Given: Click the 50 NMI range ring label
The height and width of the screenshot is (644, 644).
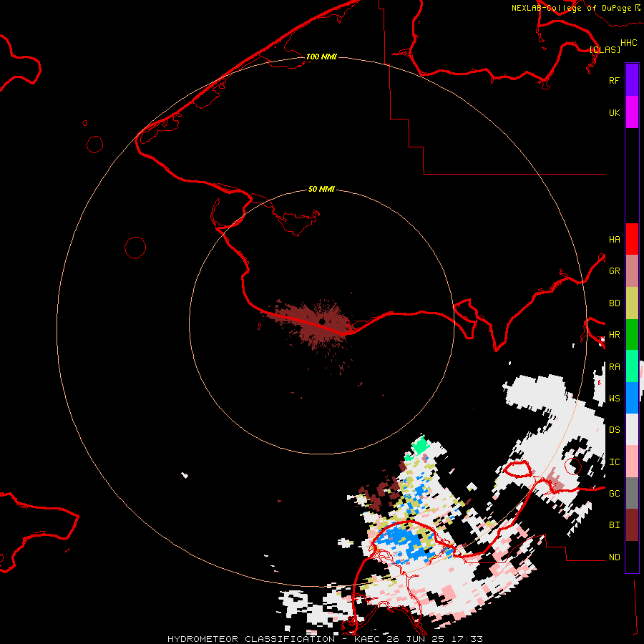Looking at the screenshot, I should tap(321, 189).
